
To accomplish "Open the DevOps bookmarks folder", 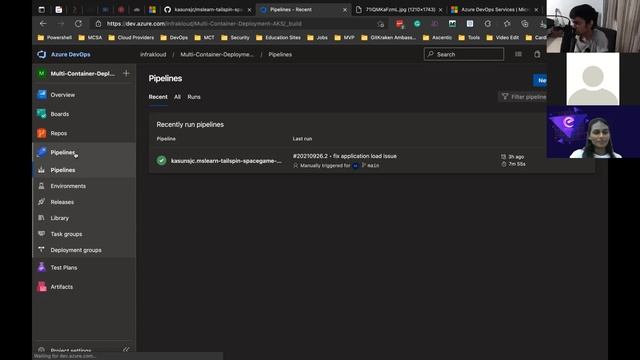I will pos(174,38).
